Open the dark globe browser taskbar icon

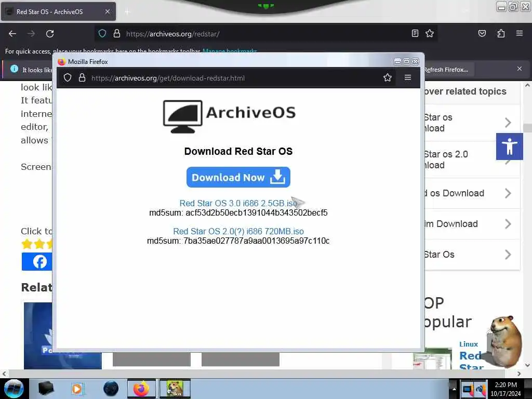(111, 389)
